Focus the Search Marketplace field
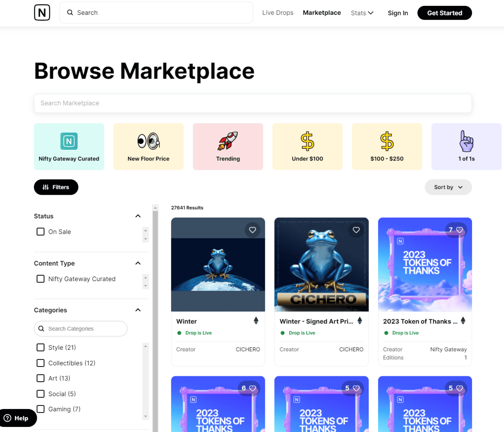 253,103
